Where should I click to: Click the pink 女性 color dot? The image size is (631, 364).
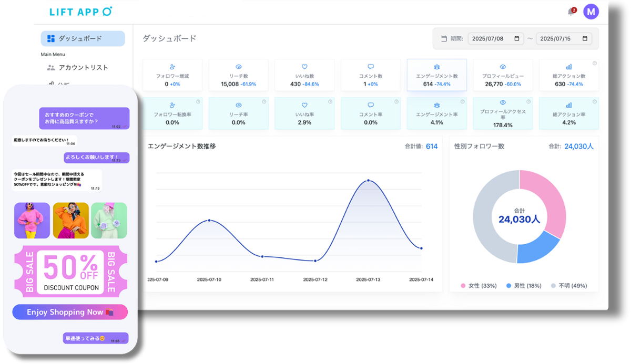(464, 286)
